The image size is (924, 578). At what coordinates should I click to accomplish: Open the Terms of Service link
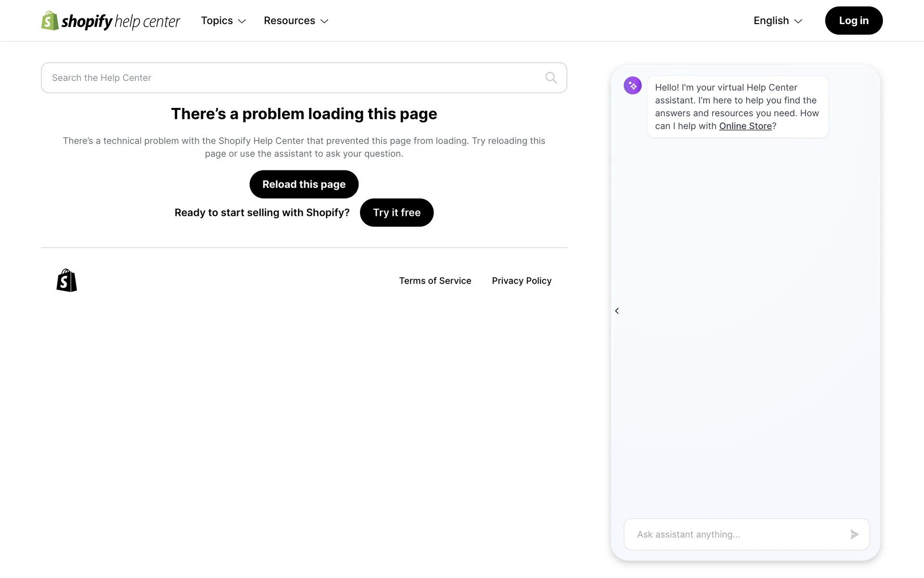point(435,281)
